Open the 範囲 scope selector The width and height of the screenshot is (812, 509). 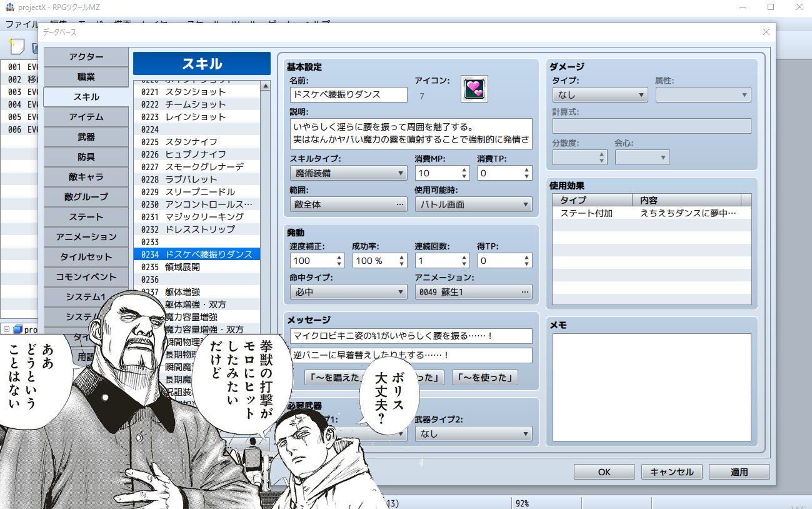pyautogui.click(x=348, y=204)
